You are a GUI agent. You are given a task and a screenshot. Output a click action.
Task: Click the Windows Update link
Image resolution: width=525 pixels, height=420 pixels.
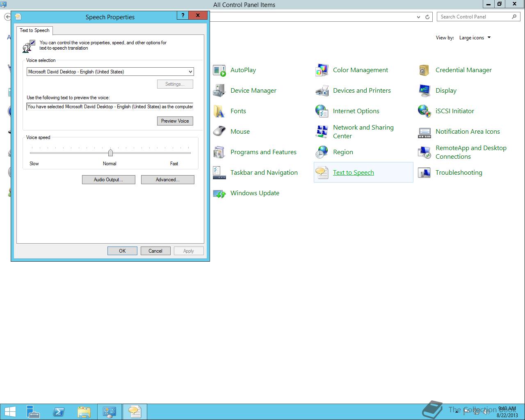tap(255, 193)
